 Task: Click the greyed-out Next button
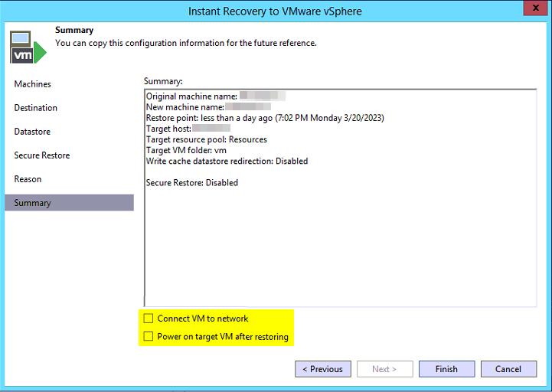point(384,369)
